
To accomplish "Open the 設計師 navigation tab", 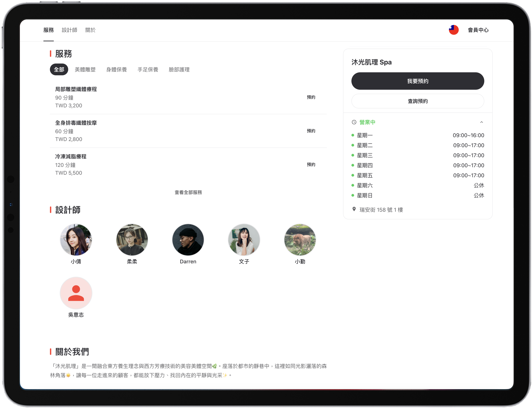I will tap(69, 30).
